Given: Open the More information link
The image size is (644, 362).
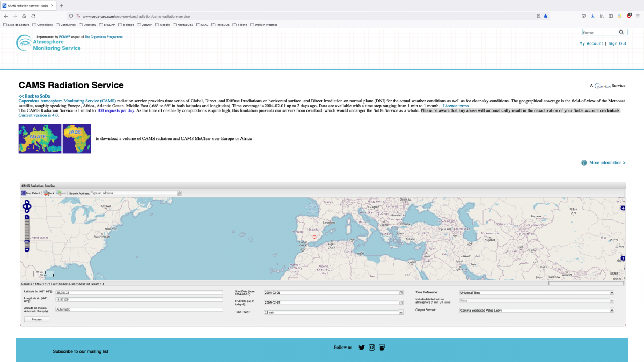Looking at the screenshot, I should (607, 162).
